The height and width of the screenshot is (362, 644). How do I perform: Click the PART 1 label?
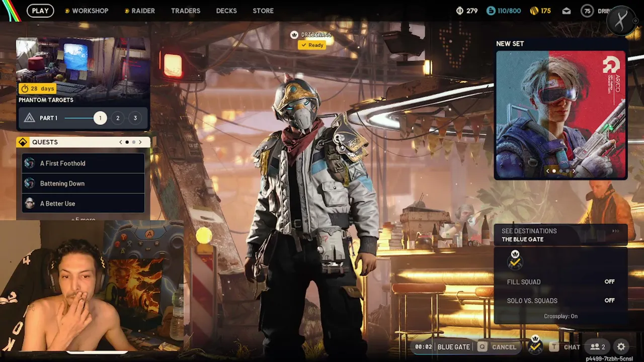tap(48, 118)
